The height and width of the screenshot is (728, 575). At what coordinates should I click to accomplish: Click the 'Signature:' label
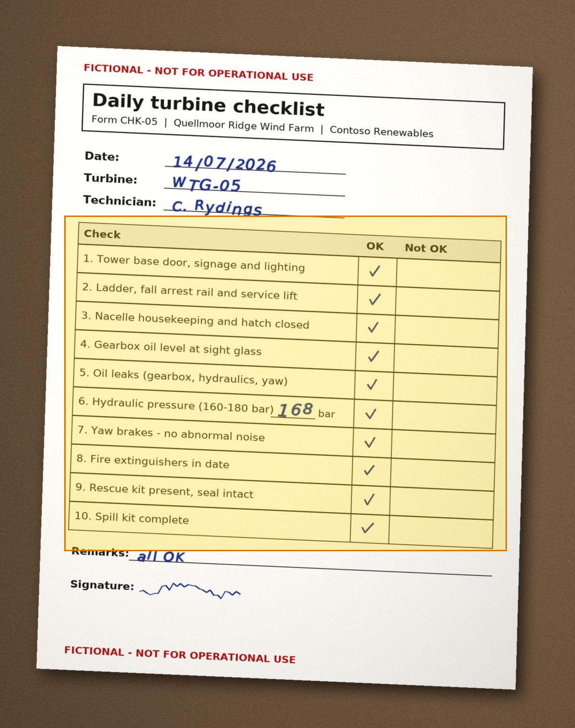[102, 585]
